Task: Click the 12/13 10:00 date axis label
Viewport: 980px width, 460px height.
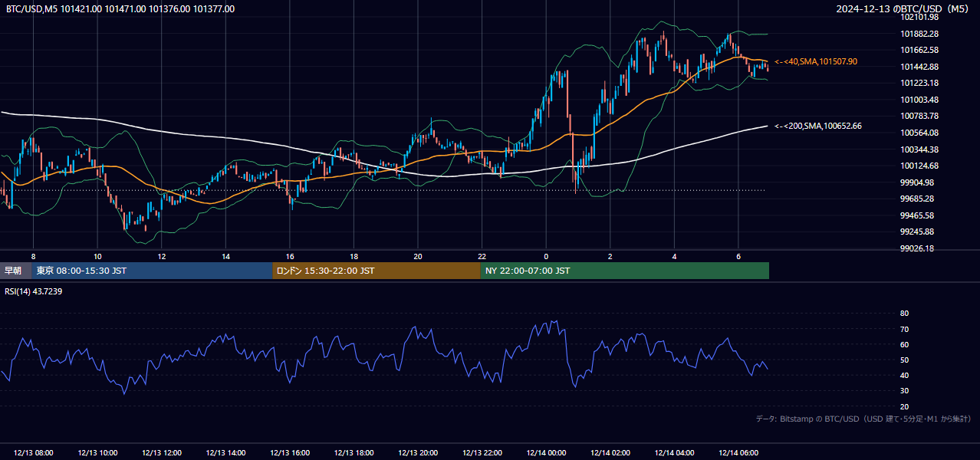Action: pos(97,453)
